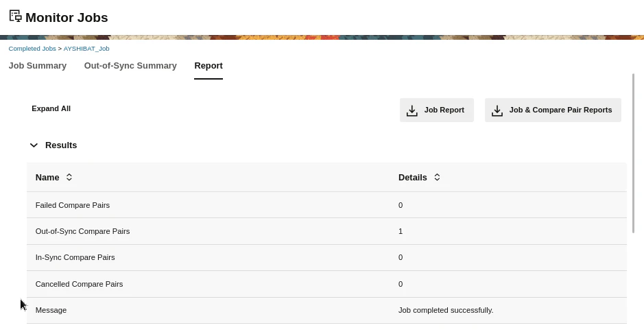Click the vertical scrollbar thumb

[x=634, y=153]
